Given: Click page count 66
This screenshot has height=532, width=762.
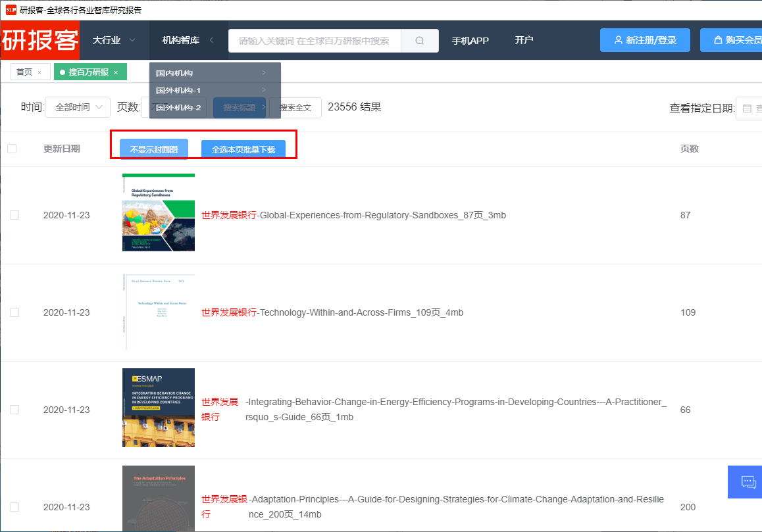Looking at the screenshot, I should click(x=685, y=410).
